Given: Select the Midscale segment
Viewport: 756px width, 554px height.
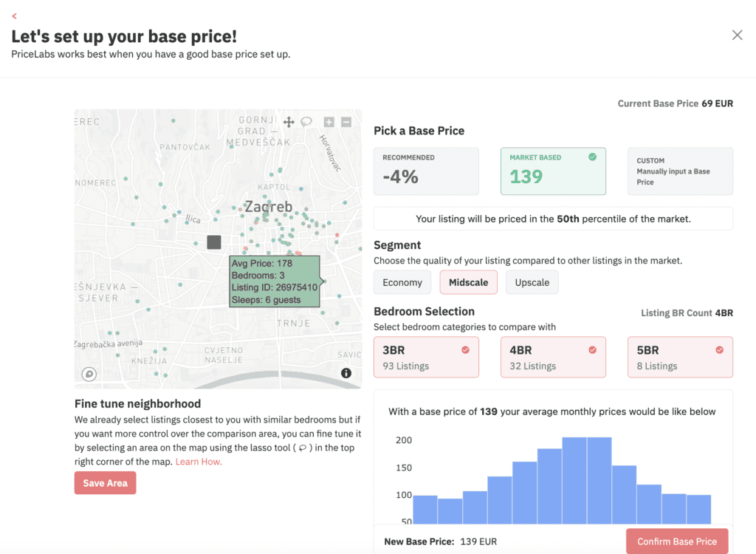Looking at the screenshot, I should click(x=468, y=282).
